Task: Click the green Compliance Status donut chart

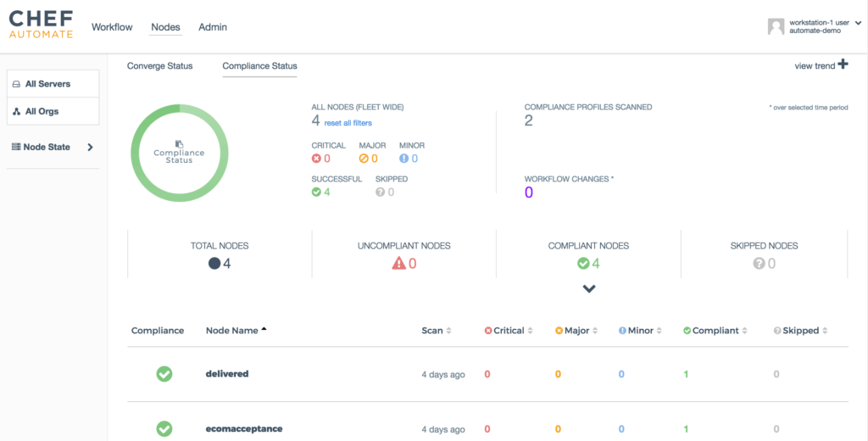Action: click(179, 154)
